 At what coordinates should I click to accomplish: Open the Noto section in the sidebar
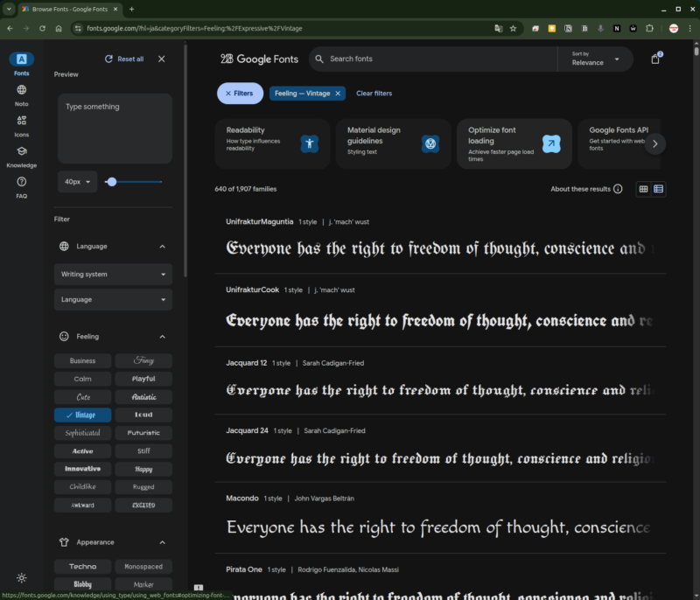coord(21,90)
